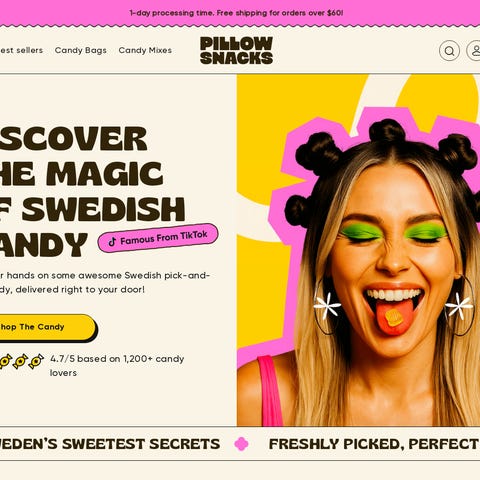Click the Discover the Magic headline
The height and width of the screenshot is (480, 480).
click(92, 191)
